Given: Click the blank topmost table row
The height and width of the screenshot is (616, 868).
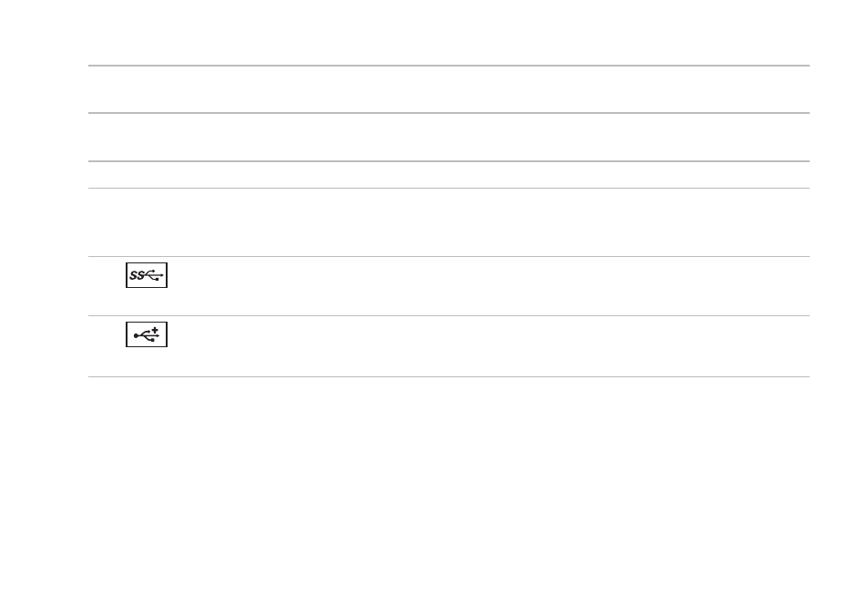Looking at the screenshot, I should [449, 89].
